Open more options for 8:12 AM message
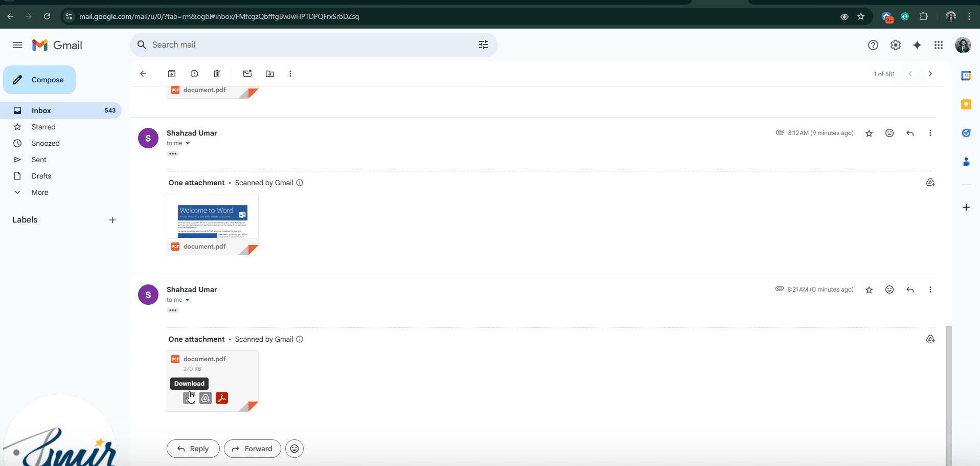 (930, 133)
